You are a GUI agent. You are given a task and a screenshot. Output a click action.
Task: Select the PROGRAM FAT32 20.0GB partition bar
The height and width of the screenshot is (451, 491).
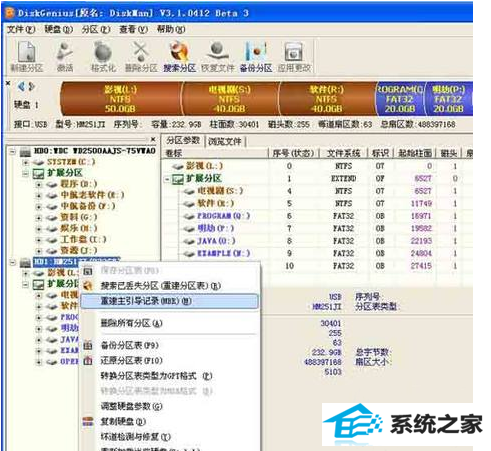pos(399,99)
